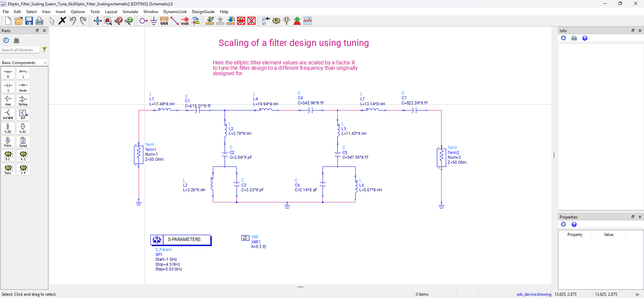644x298 pixels.
Task: Pick the Inductor L part from palette
Action: [23, 73]
